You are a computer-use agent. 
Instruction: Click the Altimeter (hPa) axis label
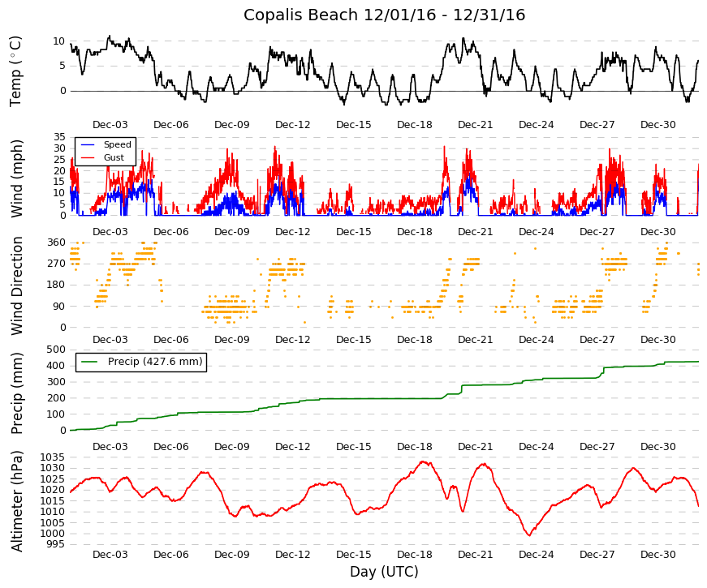pos(16,501)
